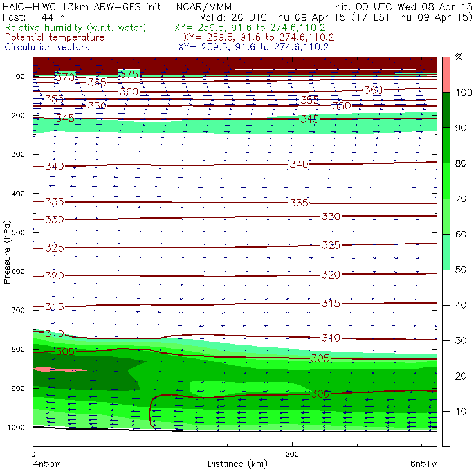476x476 pixels.
Task: Click the '4n53w' start coordinate label
Action: click(46, 464)
